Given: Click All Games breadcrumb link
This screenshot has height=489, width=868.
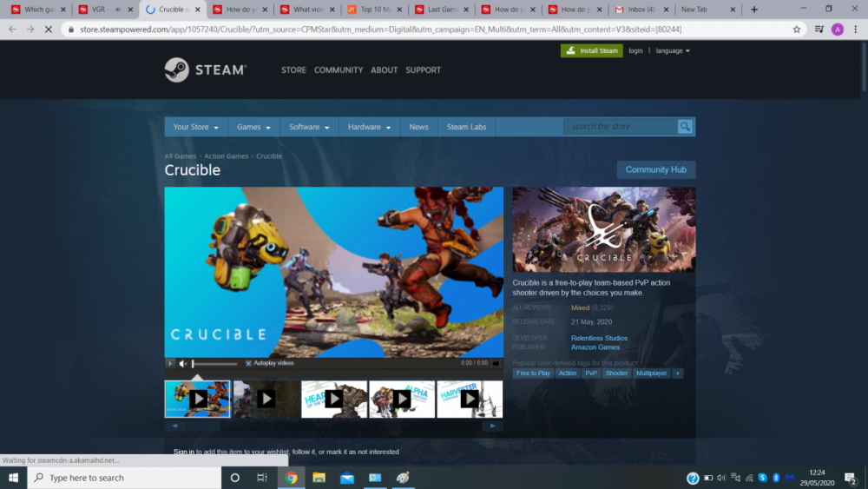Looking at the screenshot, I should (x=180, y=156).
